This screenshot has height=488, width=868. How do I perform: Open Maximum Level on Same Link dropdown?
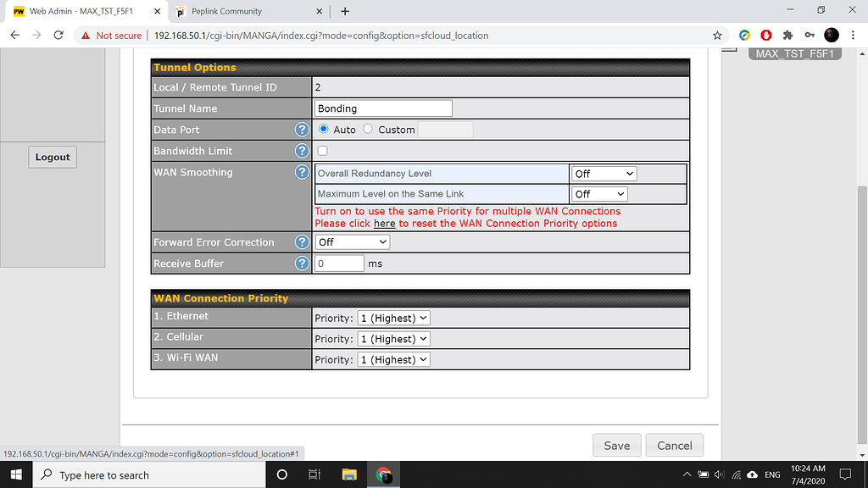click(x=599, y=193)
